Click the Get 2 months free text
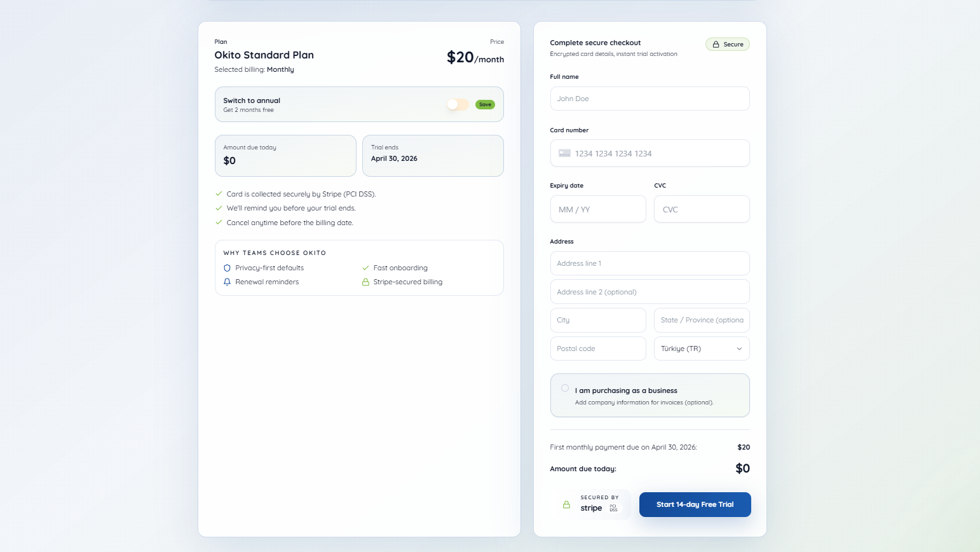980x552 pixels. [248, 110]
